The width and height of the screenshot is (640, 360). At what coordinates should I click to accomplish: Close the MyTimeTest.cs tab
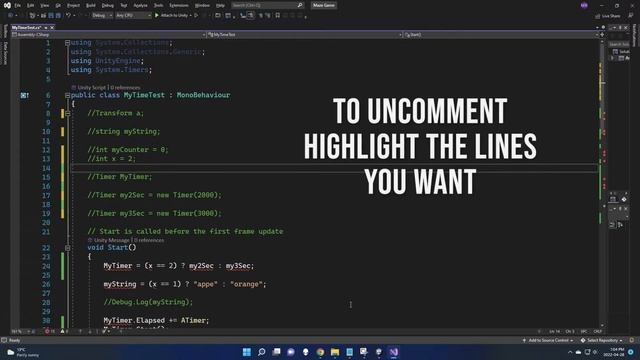coord(52,27)
